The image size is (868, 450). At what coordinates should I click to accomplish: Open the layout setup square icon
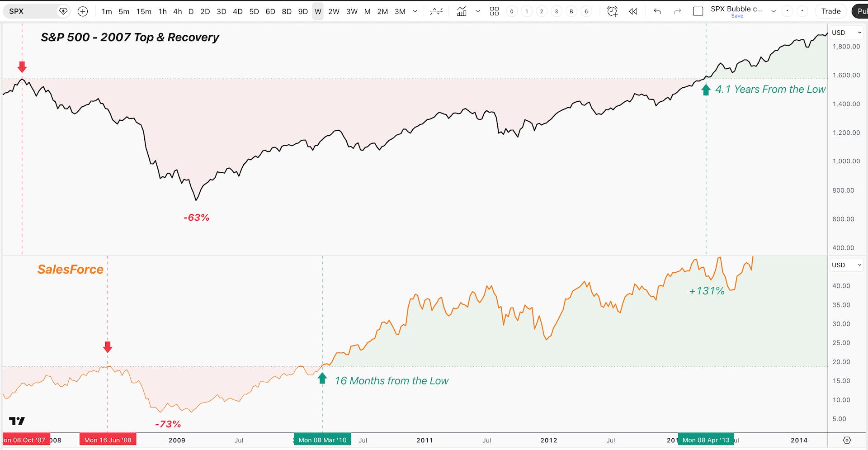click(698, 11)
